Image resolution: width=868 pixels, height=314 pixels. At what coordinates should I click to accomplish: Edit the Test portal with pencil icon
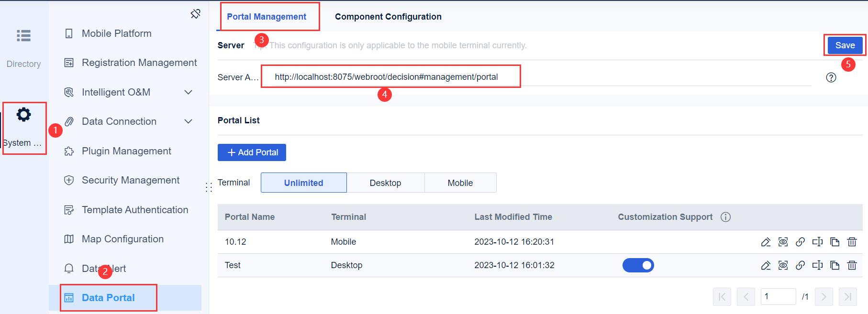point(766,265)
